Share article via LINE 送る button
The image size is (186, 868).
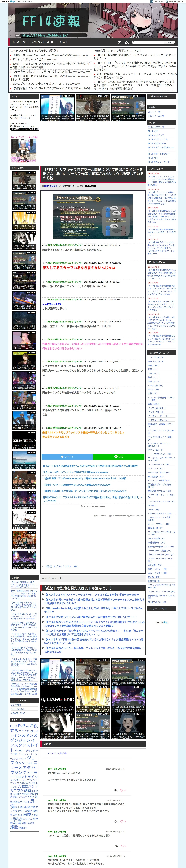tap(118, 457)
